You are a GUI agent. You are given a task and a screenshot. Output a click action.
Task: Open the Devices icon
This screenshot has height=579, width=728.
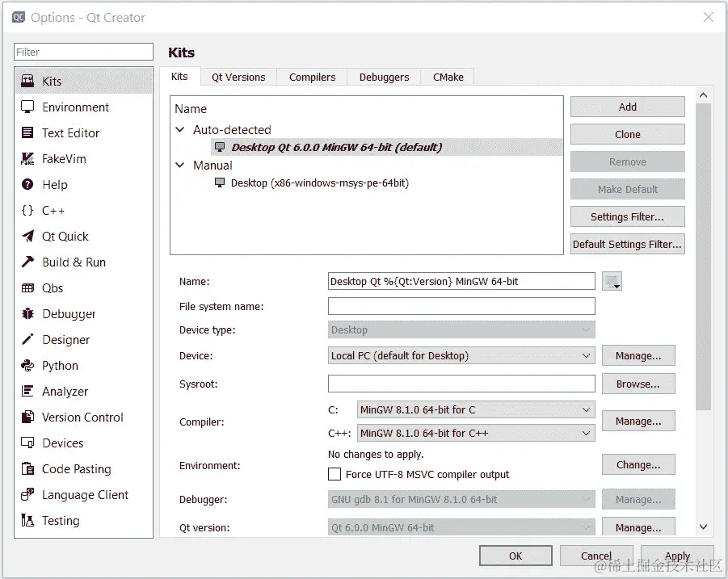tap(27, 443)
